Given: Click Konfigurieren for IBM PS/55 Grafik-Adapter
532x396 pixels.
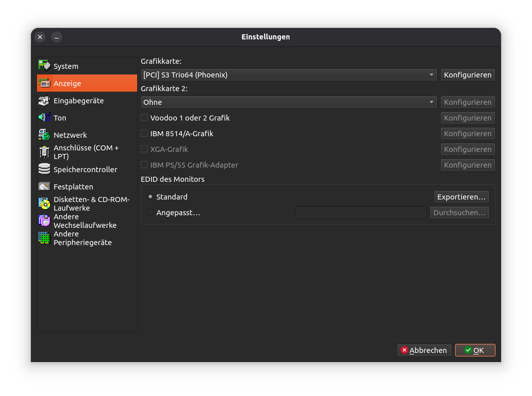Looking at the screenshot, I should pyautogui.click(x=468, y=165).
